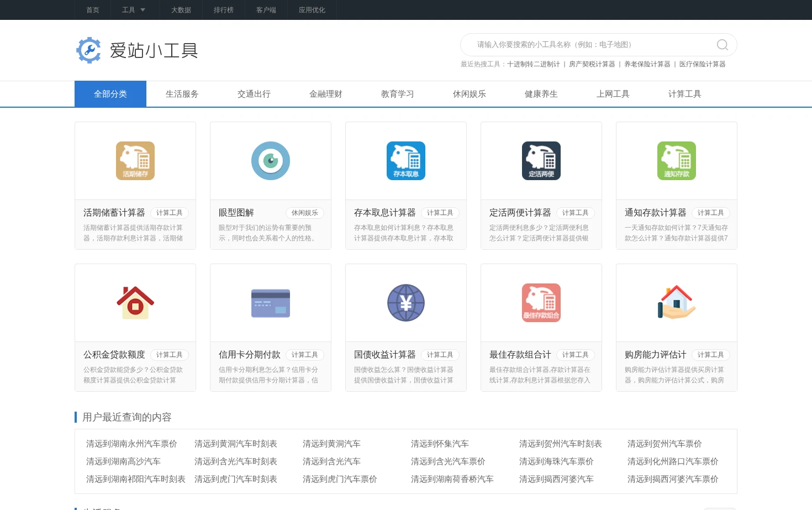This screenshot has height=510, width=812.
Task: Open the 眼型图解 eye icon
Action: (271, 161)
